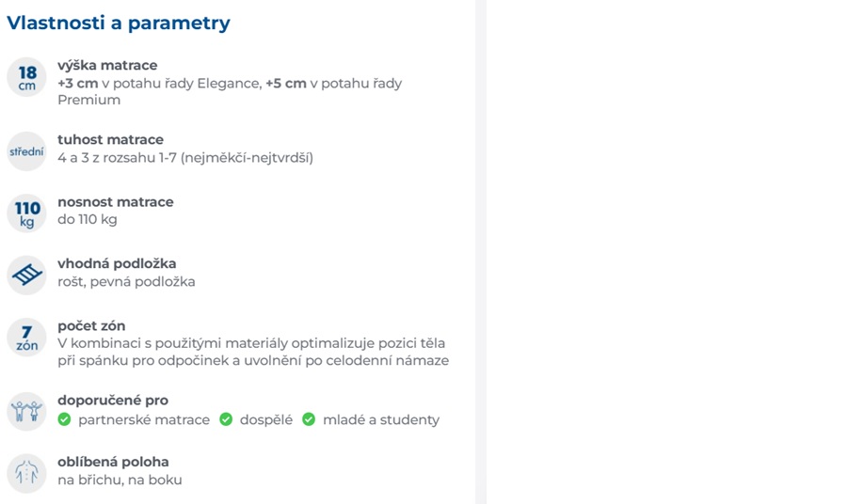Click the green check next to 'partnerské matrace'

click(x=64, y=419)
